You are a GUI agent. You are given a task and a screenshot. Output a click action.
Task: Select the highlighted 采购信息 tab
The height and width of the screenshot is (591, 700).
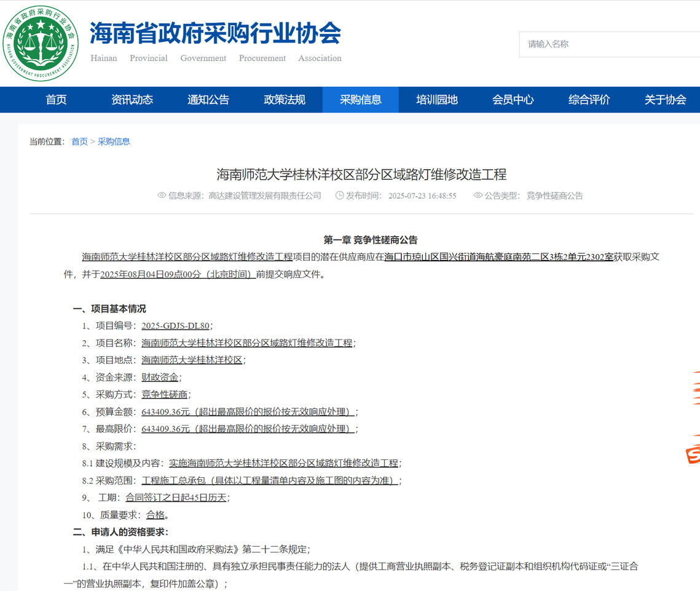tap(361, 100)
